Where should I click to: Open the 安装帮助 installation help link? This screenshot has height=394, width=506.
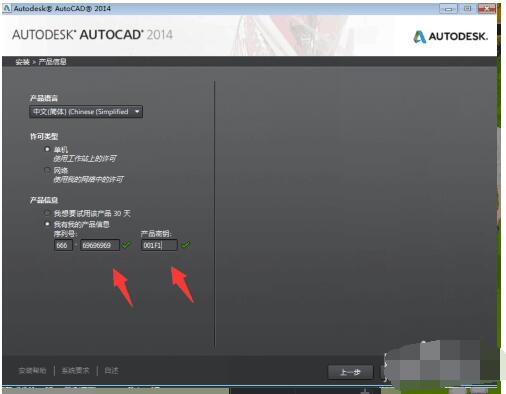(x=32, y=371)
